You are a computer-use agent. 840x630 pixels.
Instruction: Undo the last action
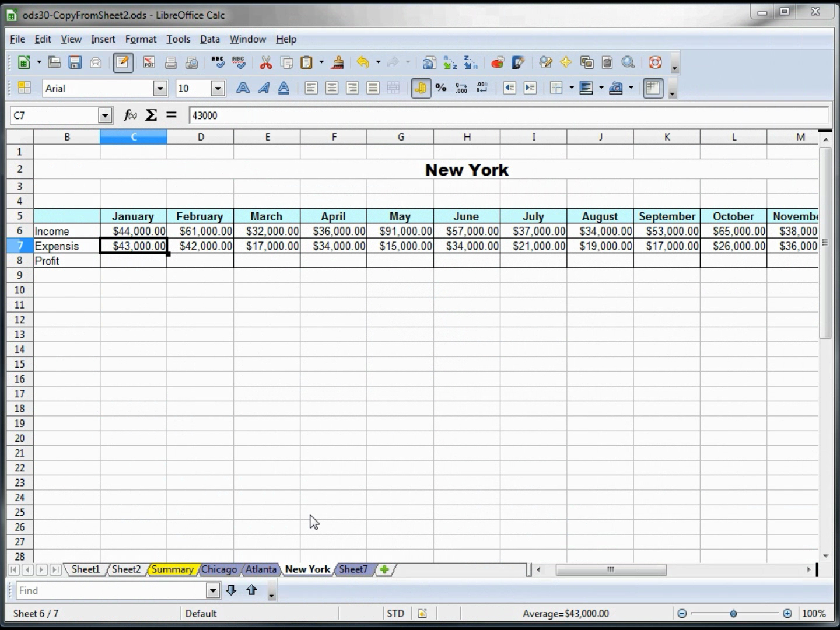[363, 62]
